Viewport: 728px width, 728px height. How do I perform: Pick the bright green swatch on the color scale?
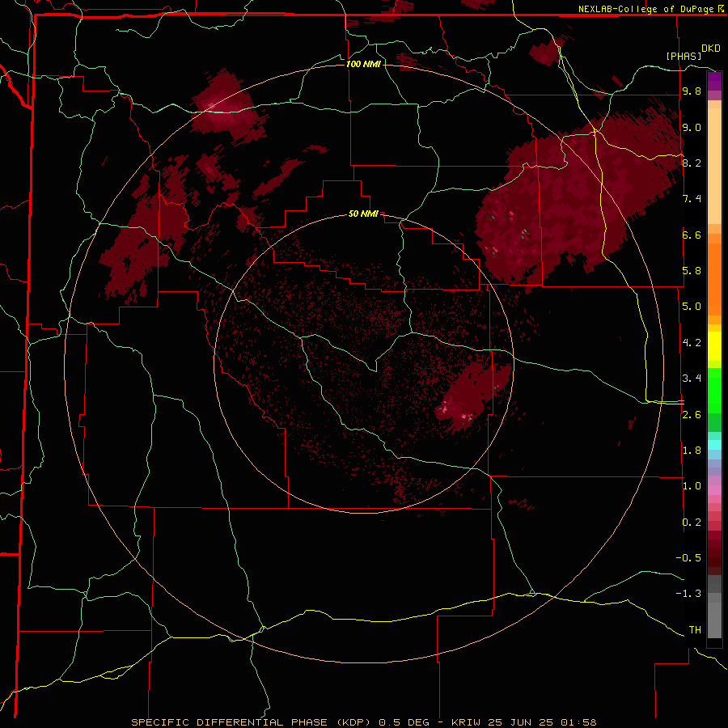point(714,390)
